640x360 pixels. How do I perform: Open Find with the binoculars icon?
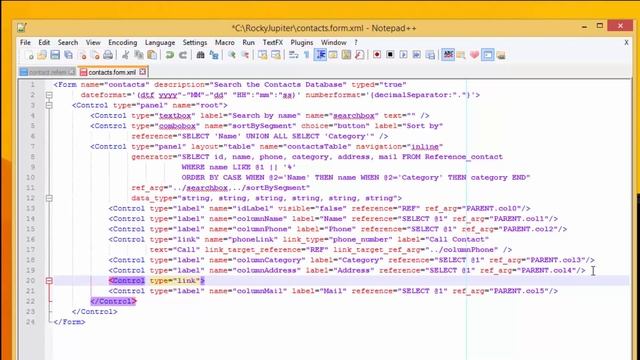coord(200,55)
